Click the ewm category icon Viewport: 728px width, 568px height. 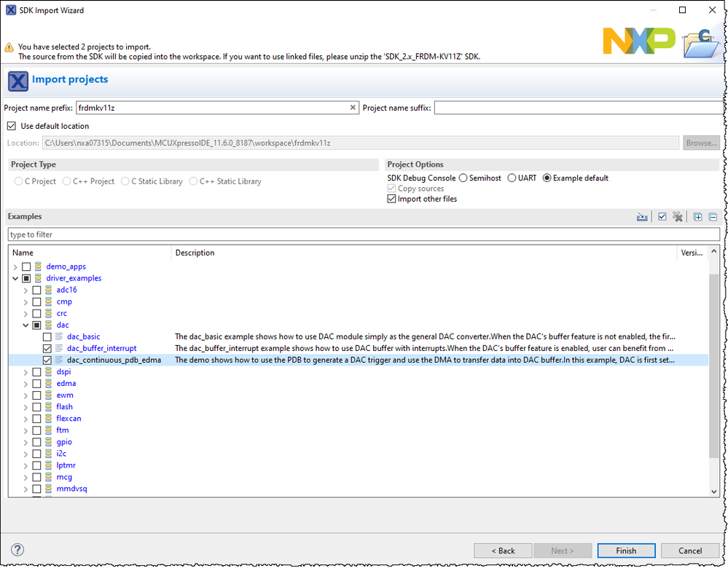48,395
